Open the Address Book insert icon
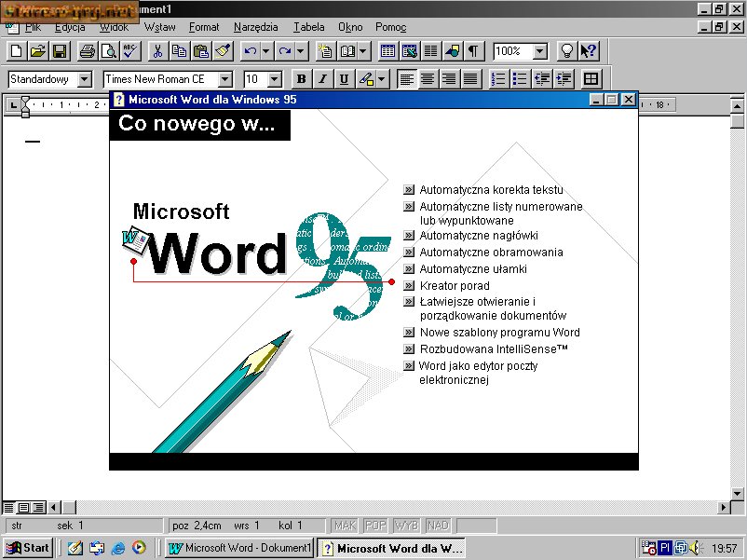 click(347, 51)
